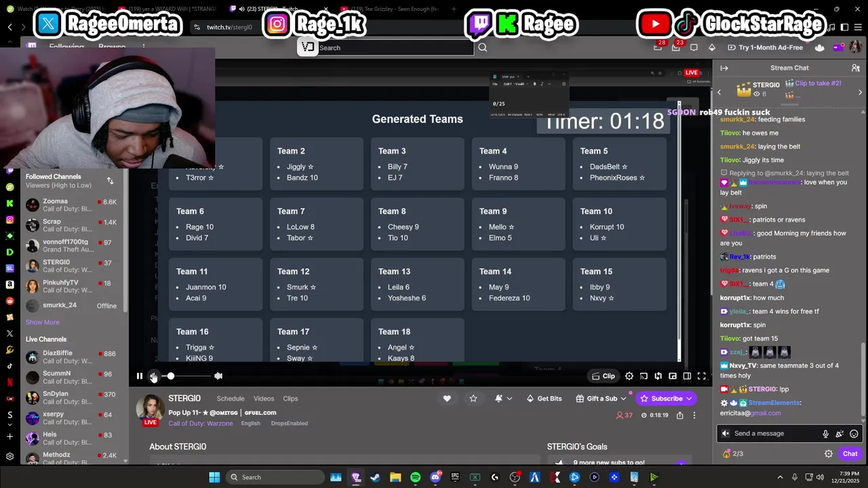Open the Amazon sidebar shortcut
The image size is (868, 488).
coord(9,285)
